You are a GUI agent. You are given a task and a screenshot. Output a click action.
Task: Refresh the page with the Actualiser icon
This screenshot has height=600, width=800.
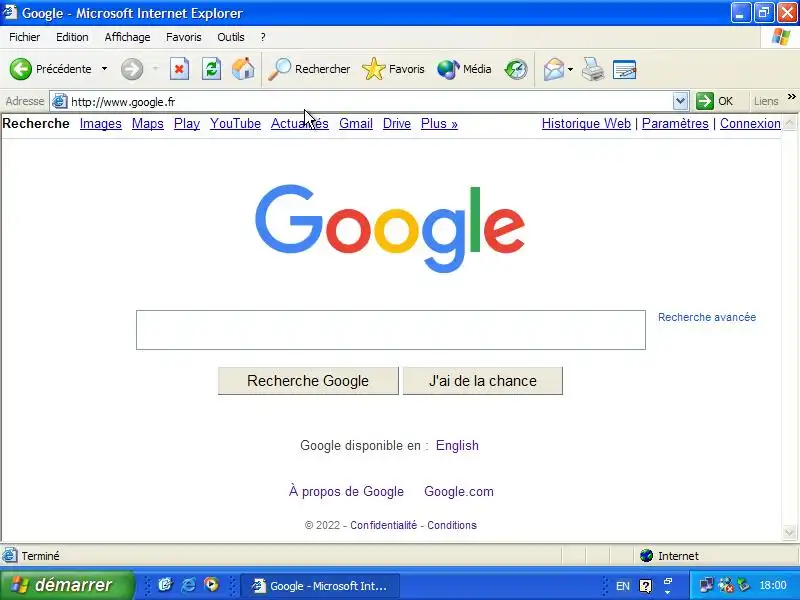pos(211,69)
